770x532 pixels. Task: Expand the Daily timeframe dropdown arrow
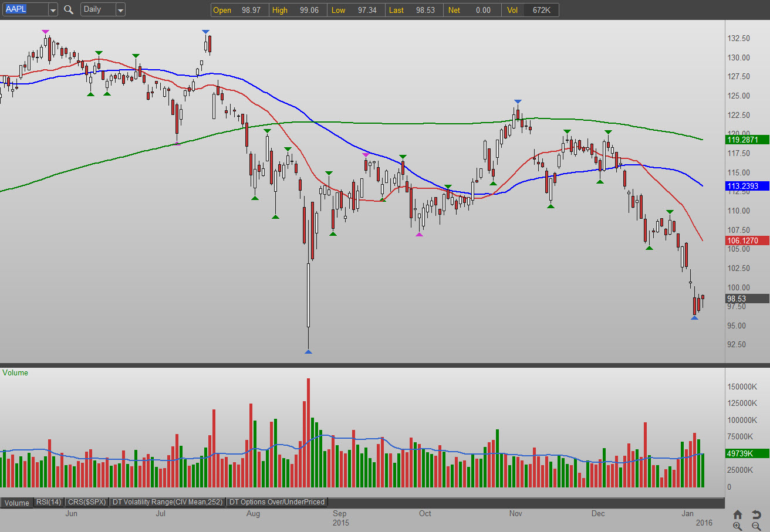(x=120, y=10)
